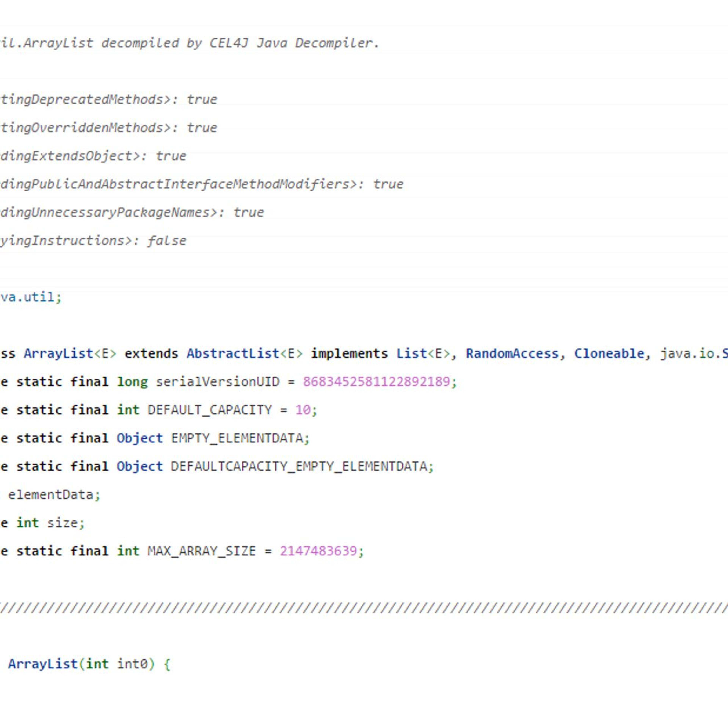Click the 'extends' keyword in class declaration
728x728 pixels.
pyautogui.click(x=151, y=354)
